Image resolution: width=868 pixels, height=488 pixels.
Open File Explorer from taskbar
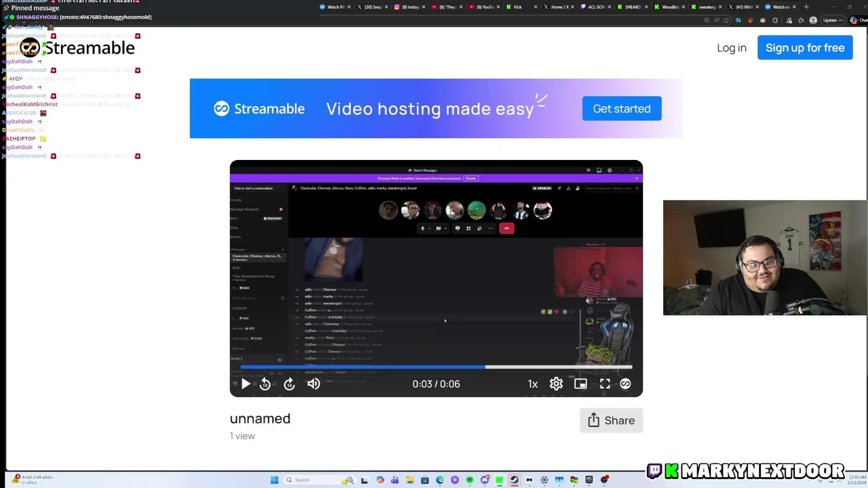(x=410, y=480)
